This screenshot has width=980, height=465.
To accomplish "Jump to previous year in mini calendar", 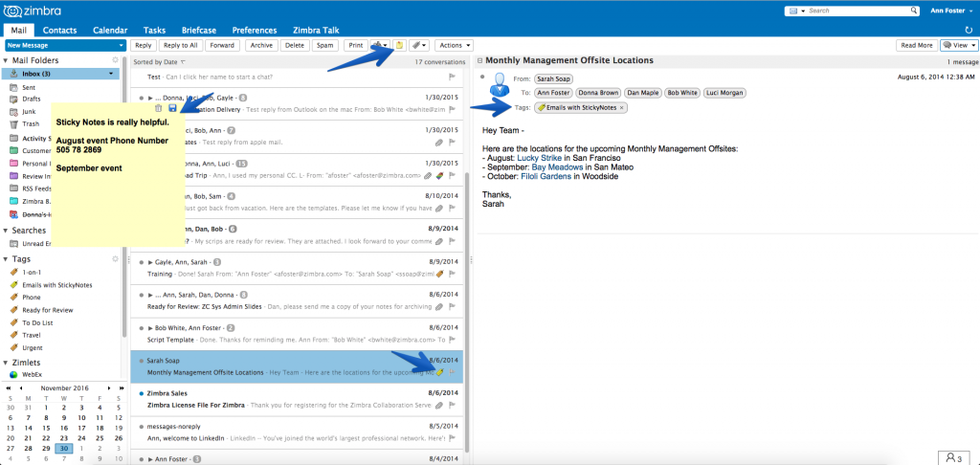I will pos(8,388).
